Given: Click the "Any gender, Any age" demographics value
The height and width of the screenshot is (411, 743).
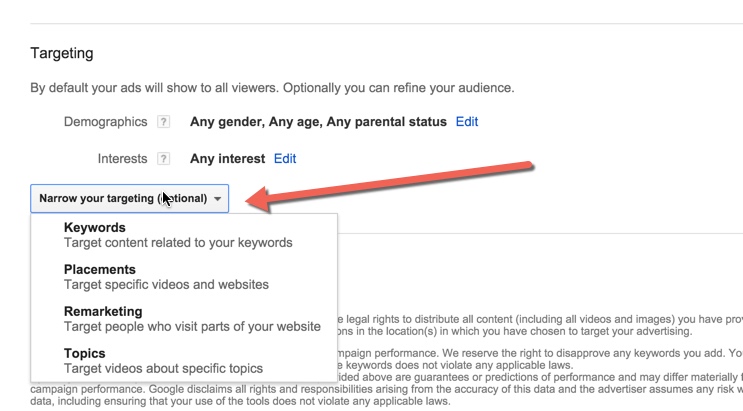Looking at the screenshot, I should 318,122.
